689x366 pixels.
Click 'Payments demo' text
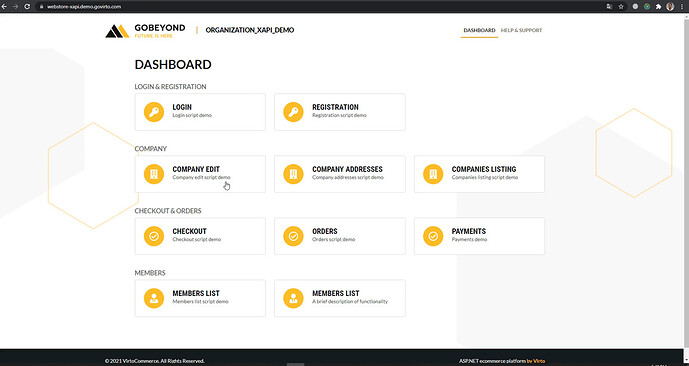(x=469, y=239)
